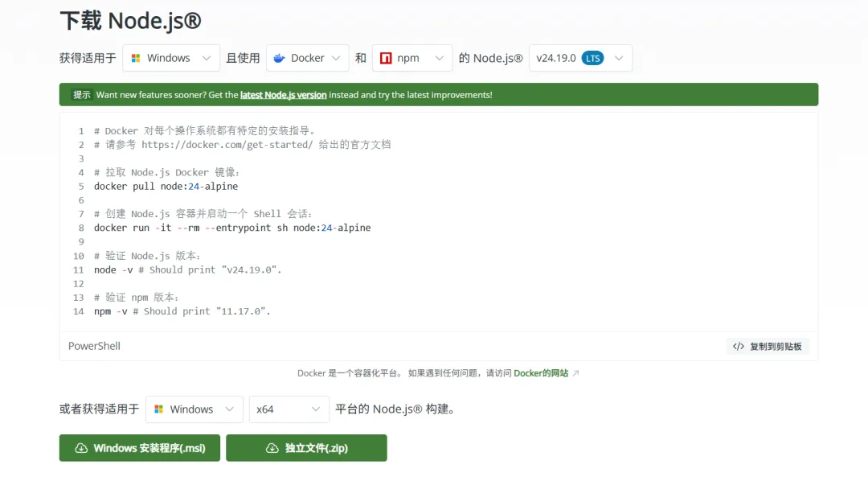This screenshot has height=477, width=868.
Task: Click chevron on the Docker dropdown
Action: [336, 58]
